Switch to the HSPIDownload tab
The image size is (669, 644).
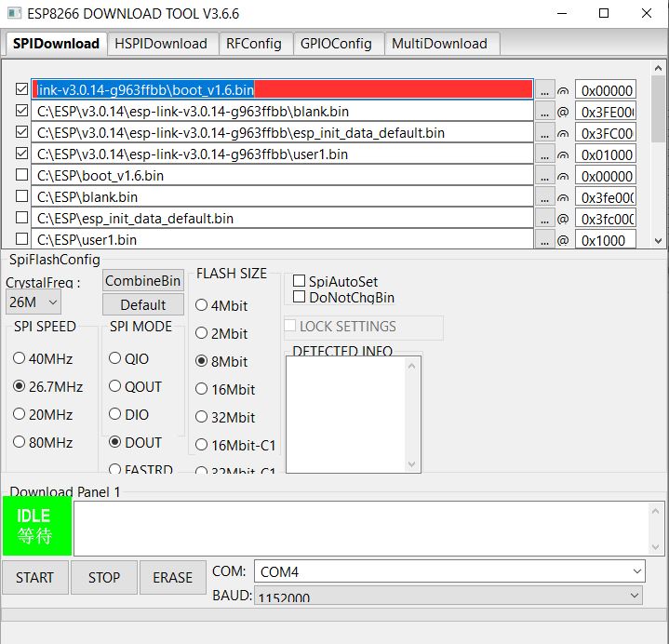[161, 44]
